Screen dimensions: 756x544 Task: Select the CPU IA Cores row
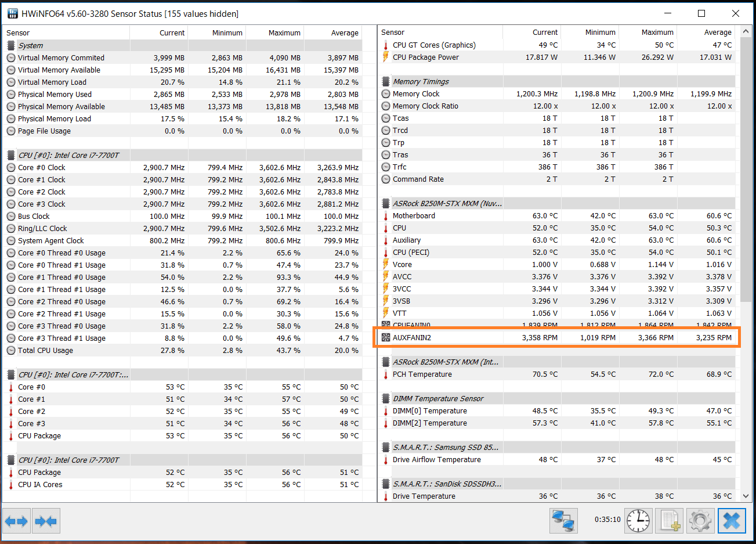click(182, 484)
